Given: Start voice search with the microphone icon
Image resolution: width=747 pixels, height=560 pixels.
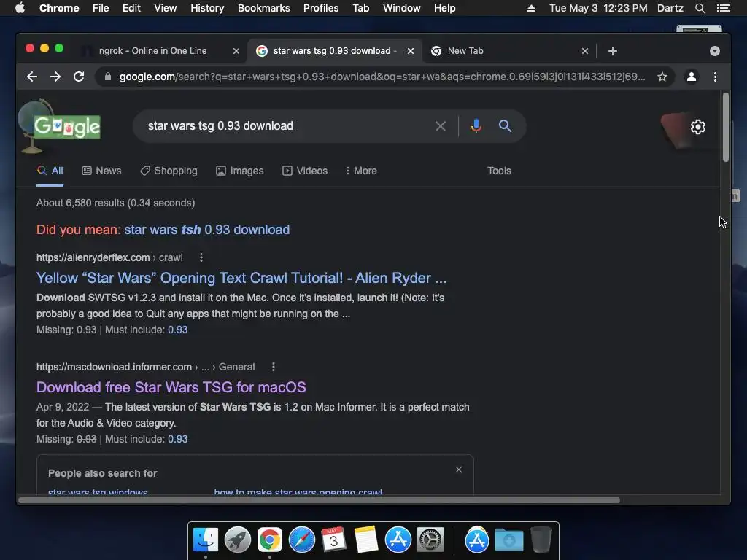Looking at the screenshot, I should (x=476, y=126).
